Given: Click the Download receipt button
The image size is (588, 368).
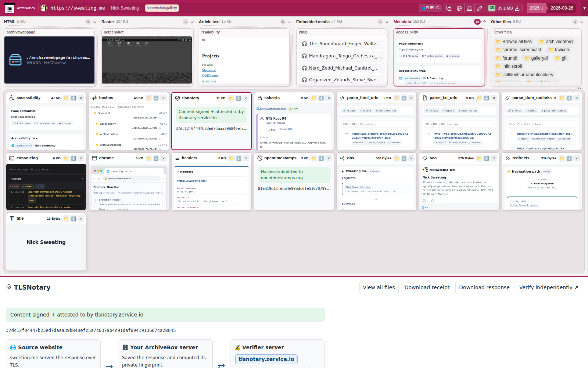Looking at the screenshot, I should [427, 287].
